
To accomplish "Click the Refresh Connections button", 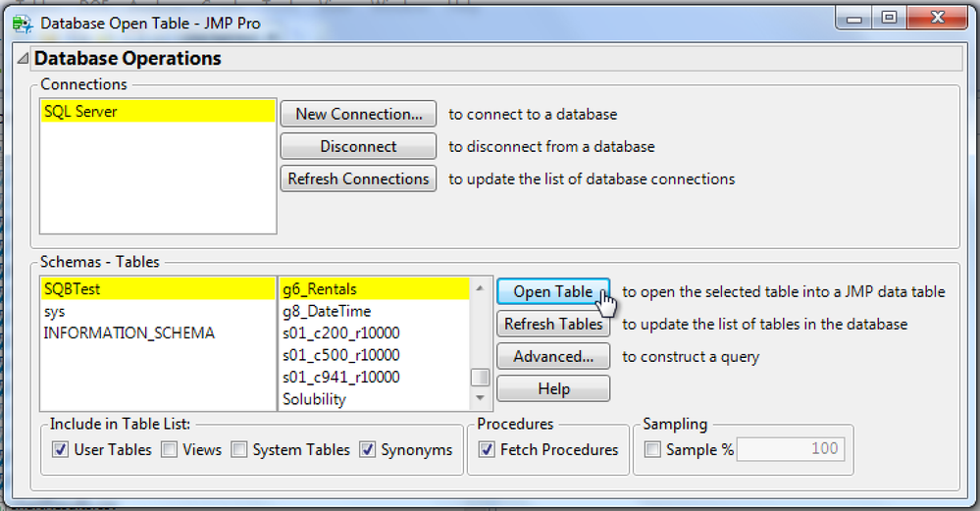I will [358, 179].
